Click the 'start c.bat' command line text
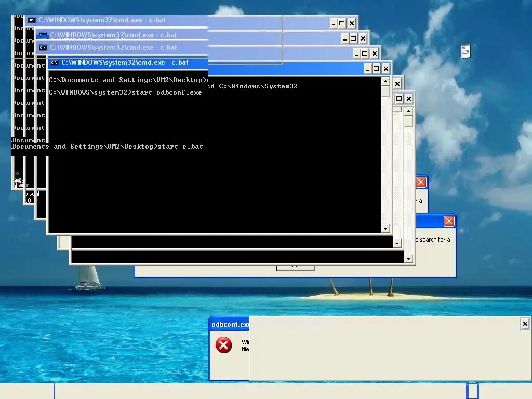Viewport: 532px width, 399px height. pyautogui.click(x=180, y=147)
